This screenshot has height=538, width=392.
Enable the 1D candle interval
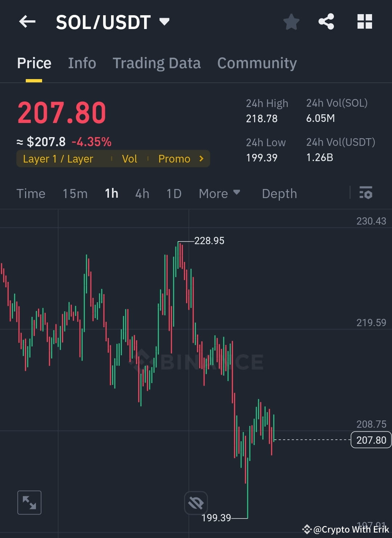pos(173,193)
